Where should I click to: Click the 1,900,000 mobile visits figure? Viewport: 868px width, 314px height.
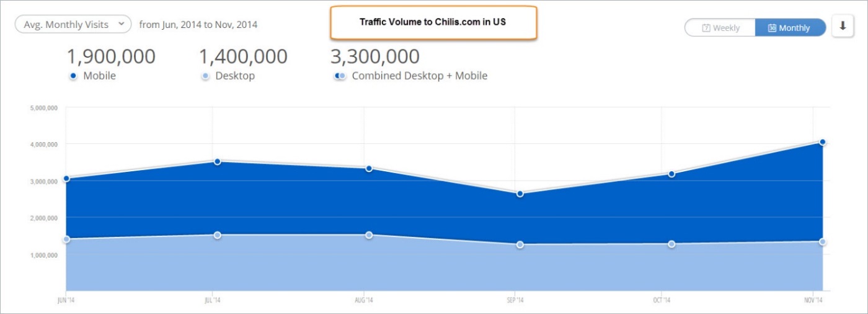[x=110, y=56]
